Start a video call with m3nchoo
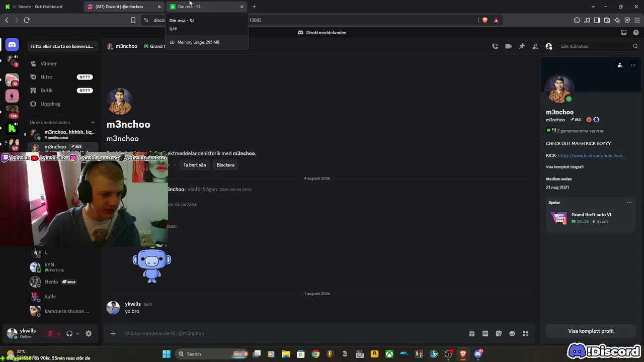Image resolution: width=644 pixels, height=362 pixels. (x=508, y=46)
